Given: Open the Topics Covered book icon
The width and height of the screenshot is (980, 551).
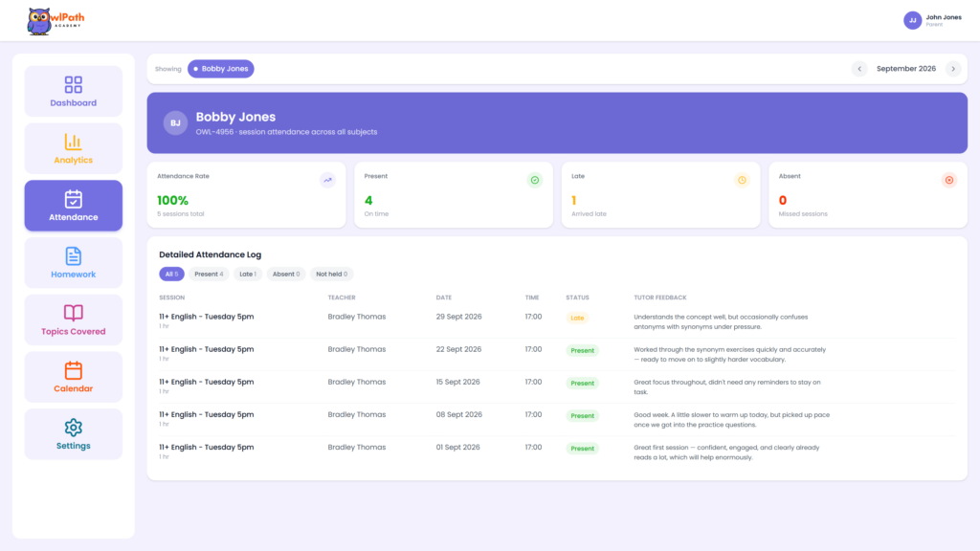Looking at the screenshot, I should (x=73, y=313).
